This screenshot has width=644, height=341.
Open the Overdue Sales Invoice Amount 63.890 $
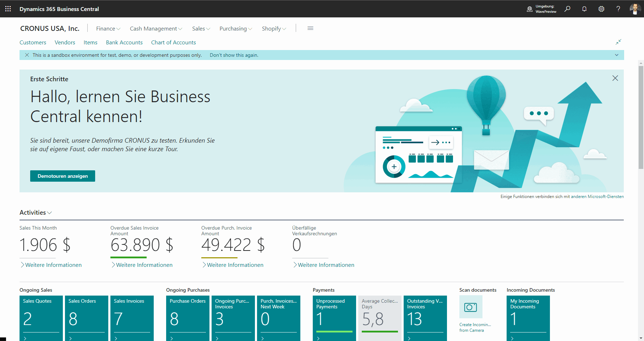click(142, 245)
